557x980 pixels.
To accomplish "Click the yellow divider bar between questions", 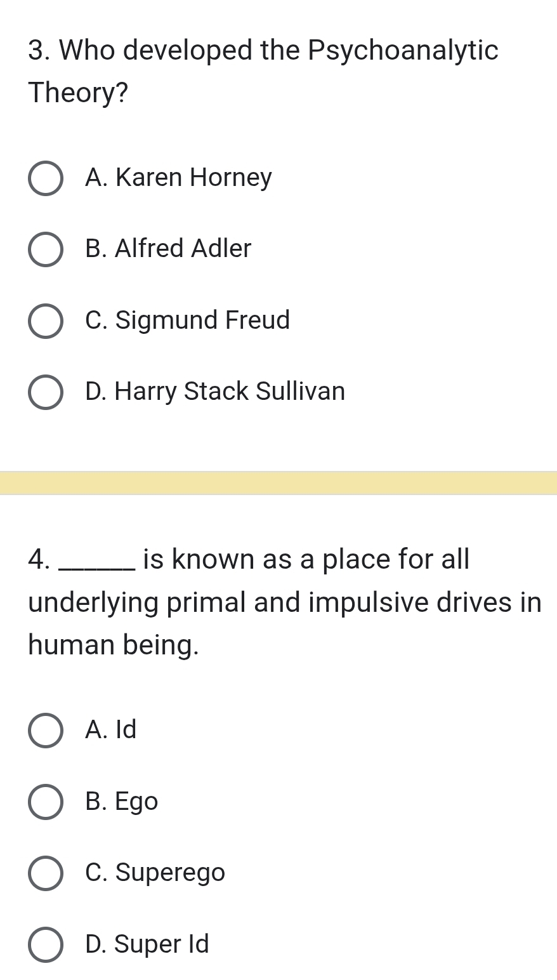I will pyautogui.click(x=278, y=483).
